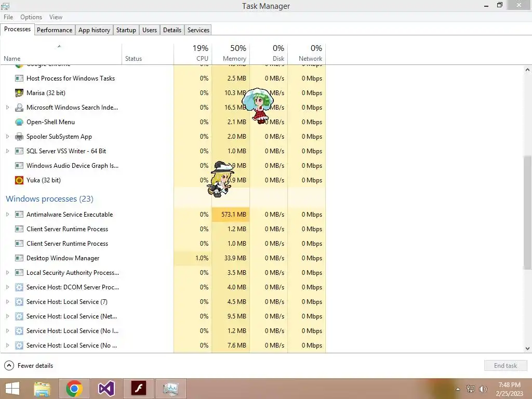532x399 pixels.
Task: Click the Spooler SubSystem App printer icon
Action: click(x=19, y=137)
